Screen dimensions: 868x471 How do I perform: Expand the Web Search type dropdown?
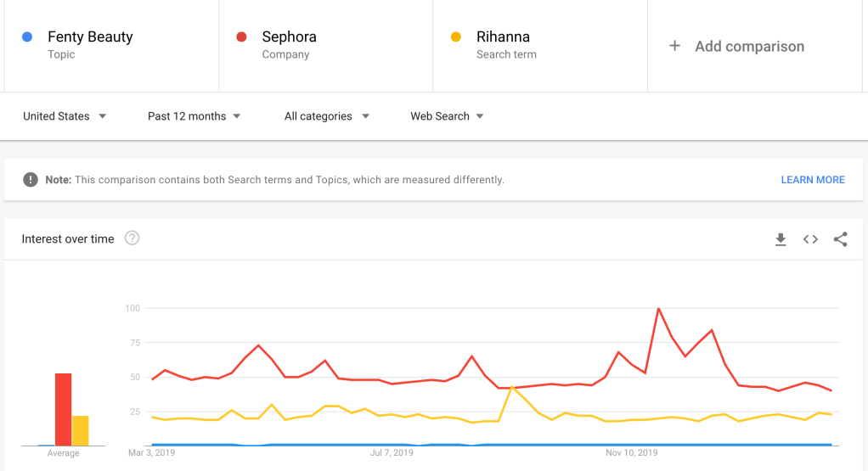pyautogui.click(x=447, y=116)
